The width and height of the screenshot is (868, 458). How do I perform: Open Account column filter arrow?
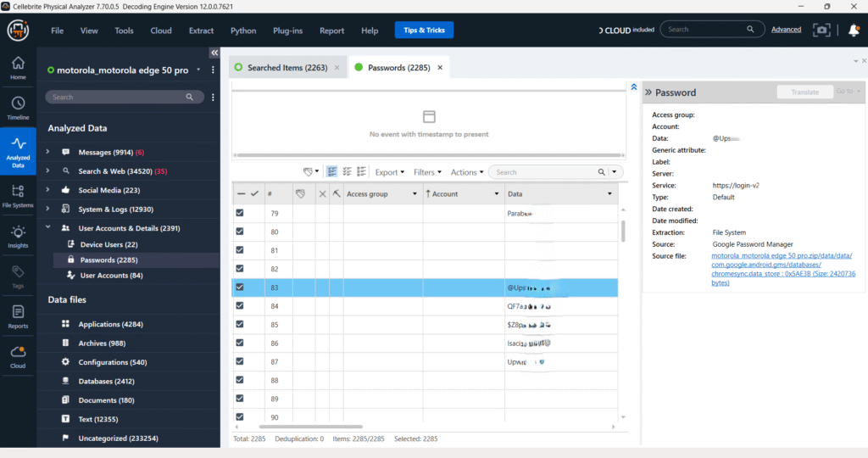(497, 194)
